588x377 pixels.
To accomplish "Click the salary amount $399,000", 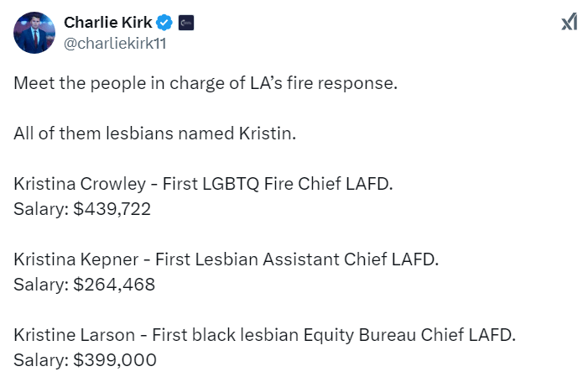I will [114, 359].
